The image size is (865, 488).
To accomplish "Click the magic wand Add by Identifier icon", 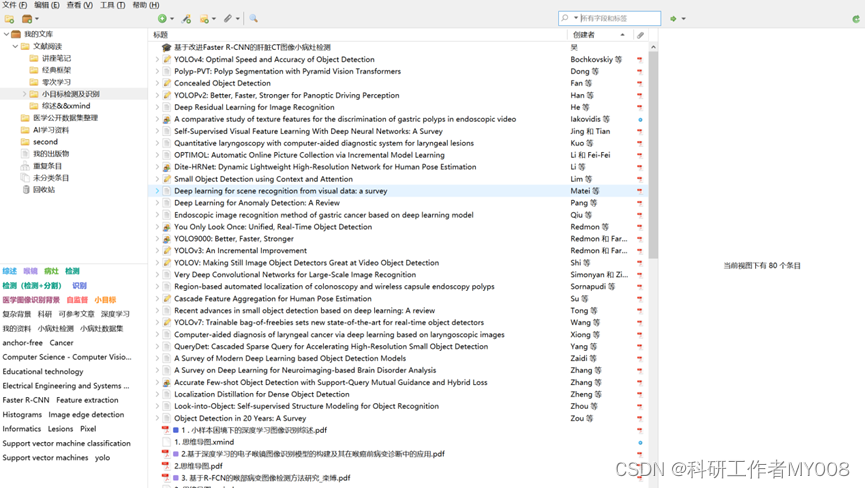I will click(186, 19).
